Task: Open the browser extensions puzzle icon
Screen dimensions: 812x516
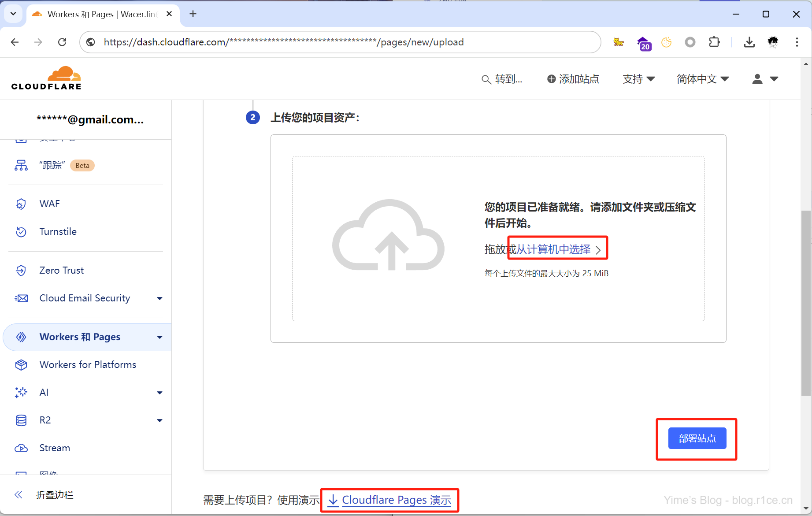Action: click(714, 42)
